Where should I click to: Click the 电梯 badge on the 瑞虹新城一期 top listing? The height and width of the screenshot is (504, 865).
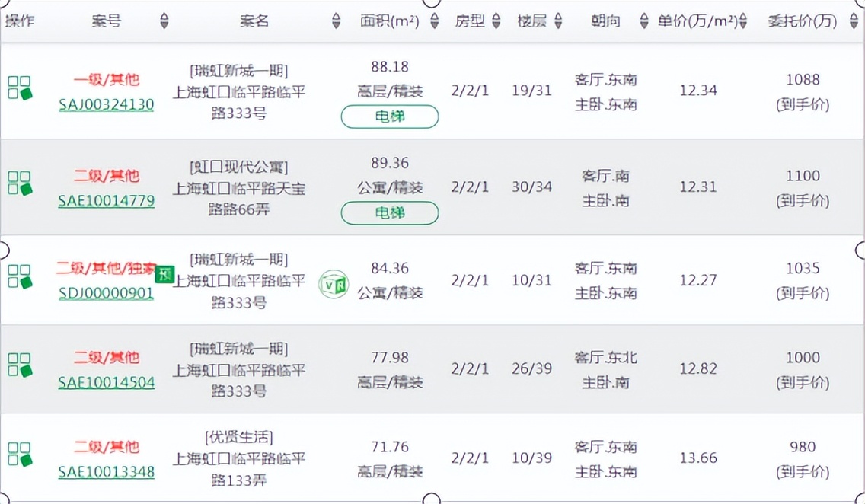[389, 117]
